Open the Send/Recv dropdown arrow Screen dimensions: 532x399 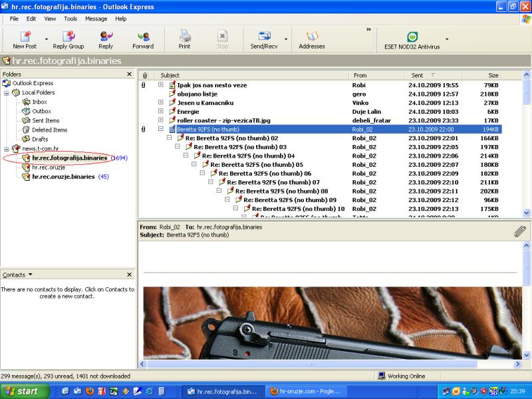click(x=286, y=39)
